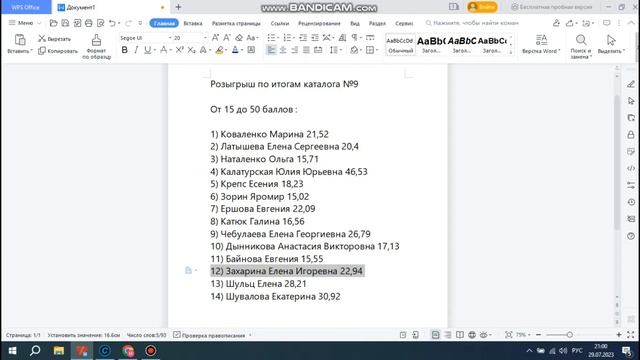Click the Paste clipboard icon
The width and height of the screenshot is (640, 360).
20,40
